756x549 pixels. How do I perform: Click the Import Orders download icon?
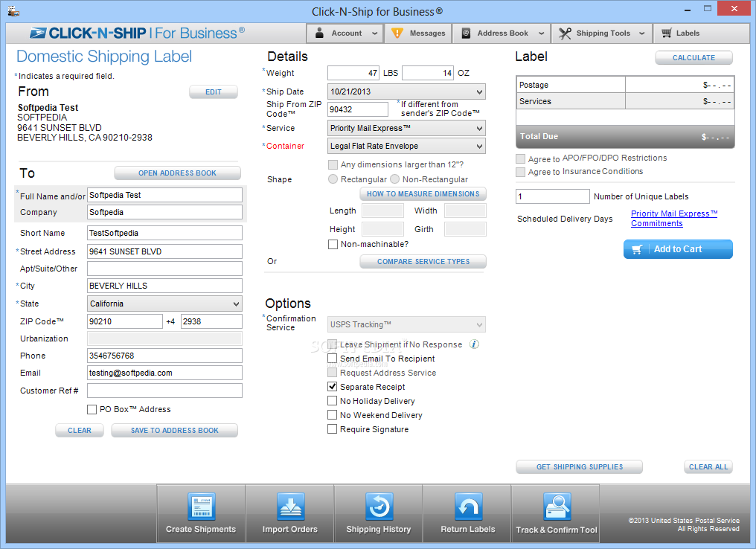pyautogui.click(x=290, y=507)
